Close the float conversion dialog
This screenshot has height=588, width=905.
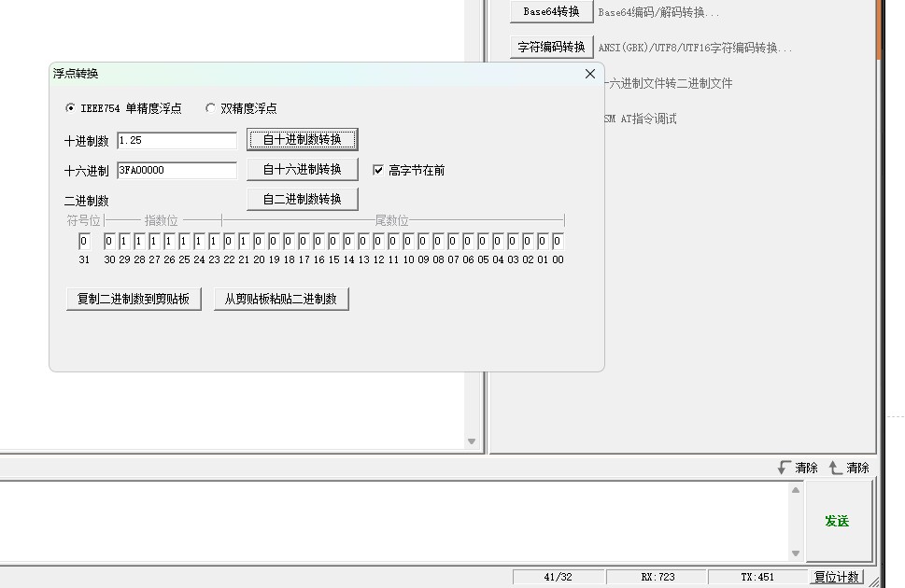coord(590,74)
